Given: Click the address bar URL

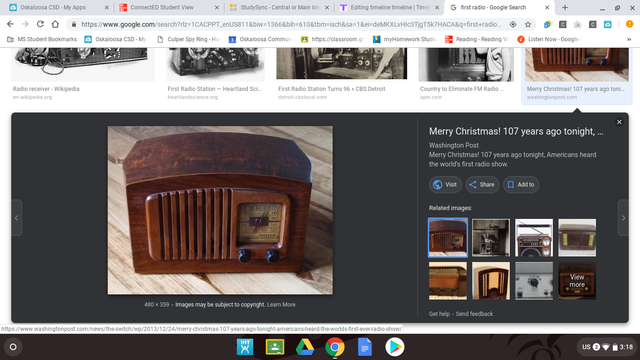Looking at the screenshot, I should point(291,24).
